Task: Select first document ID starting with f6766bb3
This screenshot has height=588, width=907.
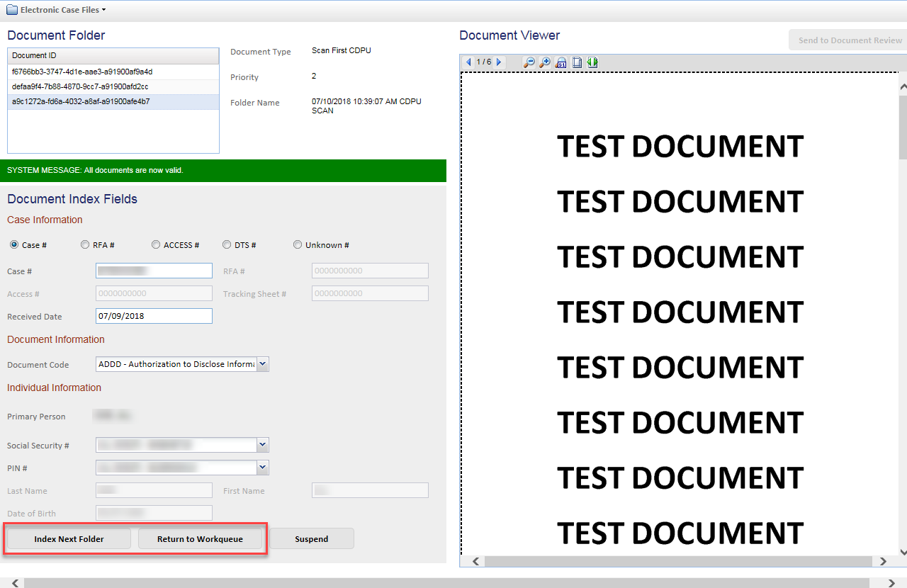Action: click(x=82, y=72)
